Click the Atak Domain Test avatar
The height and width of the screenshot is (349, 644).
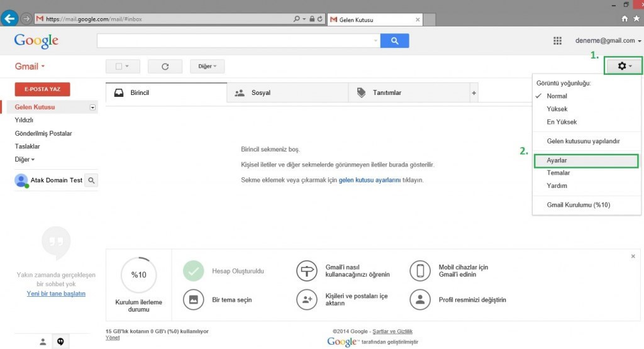click(21, 180)
